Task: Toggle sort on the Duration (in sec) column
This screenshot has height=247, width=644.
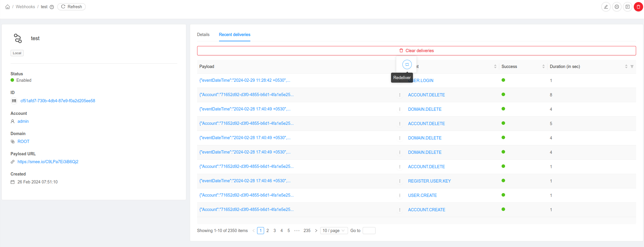Action: 626,67
